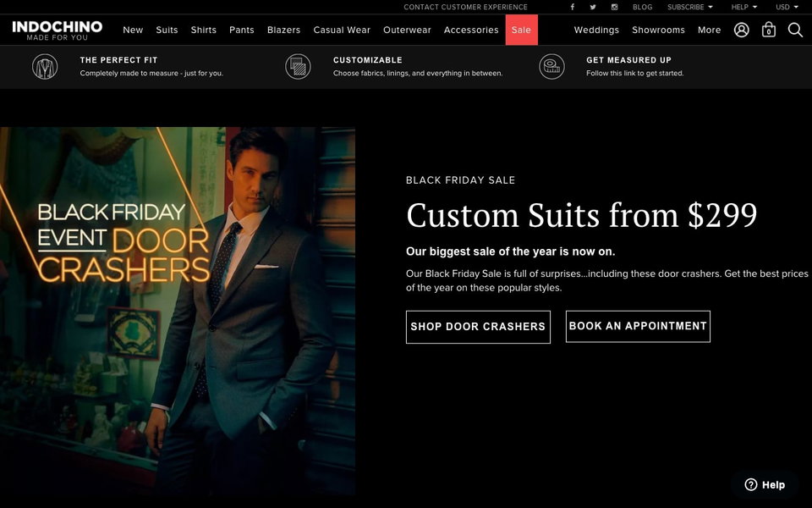Click the Black Friday Sale label
The width and height of the screenshot is (812, 508).
[x=460, y=180]
